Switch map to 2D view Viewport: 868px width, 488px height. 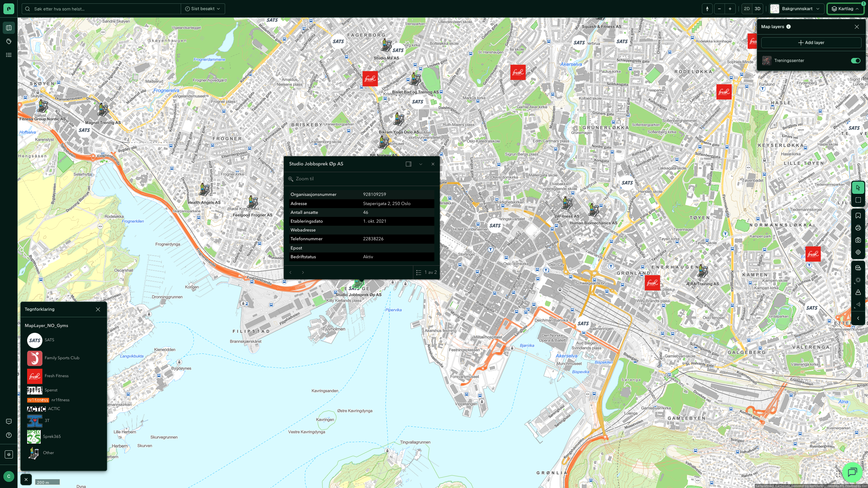pos(747,9)
